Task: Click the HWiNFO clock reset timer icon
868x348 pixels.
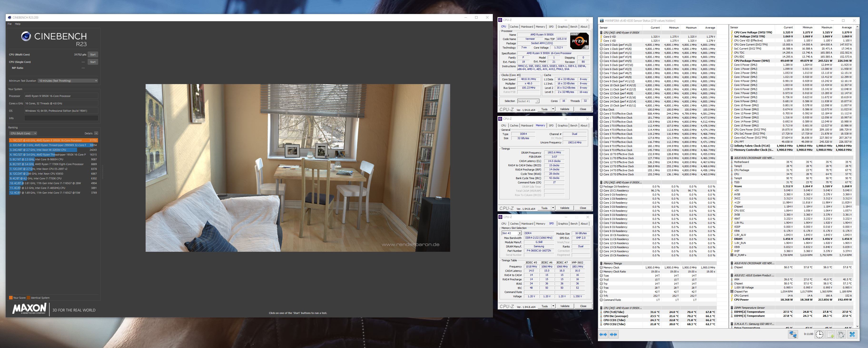Action: 819,334
